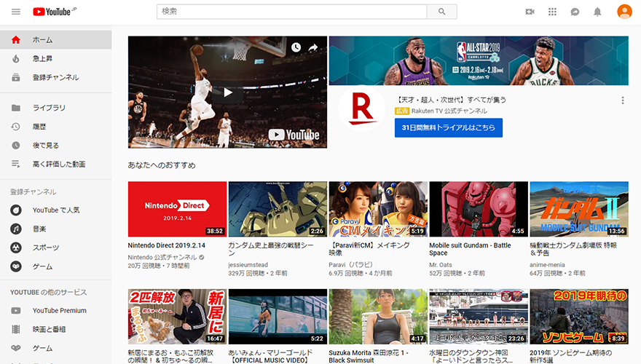
Task: Open the Mr. Oats channel link
Action: [x=441, y=265]
